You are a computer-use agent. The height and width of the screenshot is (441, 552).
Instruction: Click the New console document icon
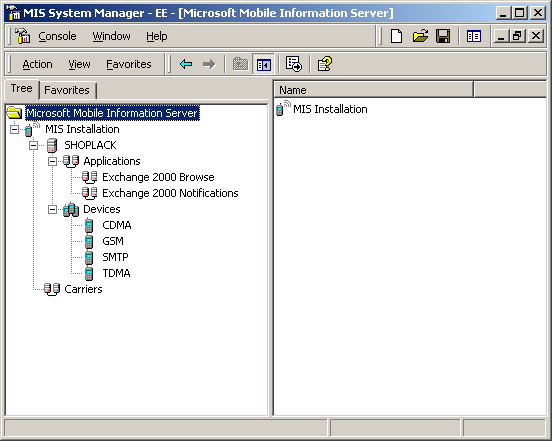pyautogui.click(x=396, y=36)
